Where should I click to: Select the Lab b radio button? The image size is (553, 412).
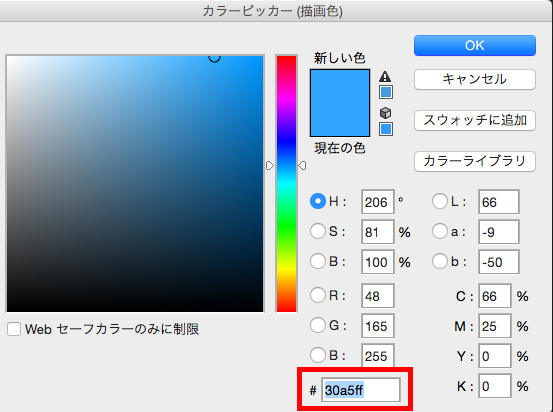[440, 261]
